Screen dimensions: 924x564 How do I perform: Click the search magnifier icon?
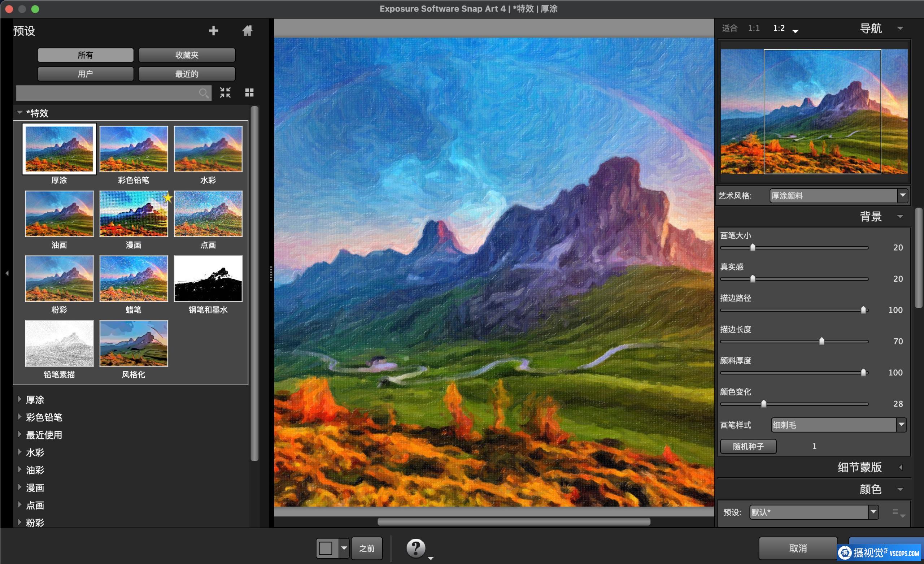click(x=203, y=93)
